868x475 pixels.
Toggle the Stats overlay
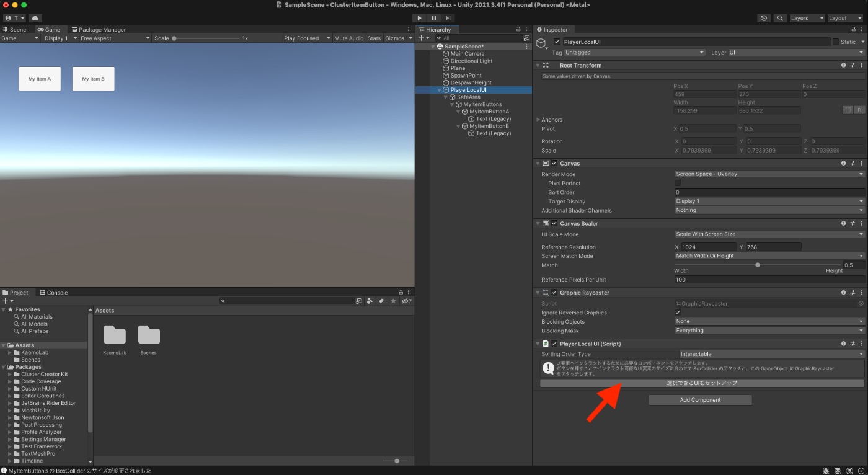(374, 38)
